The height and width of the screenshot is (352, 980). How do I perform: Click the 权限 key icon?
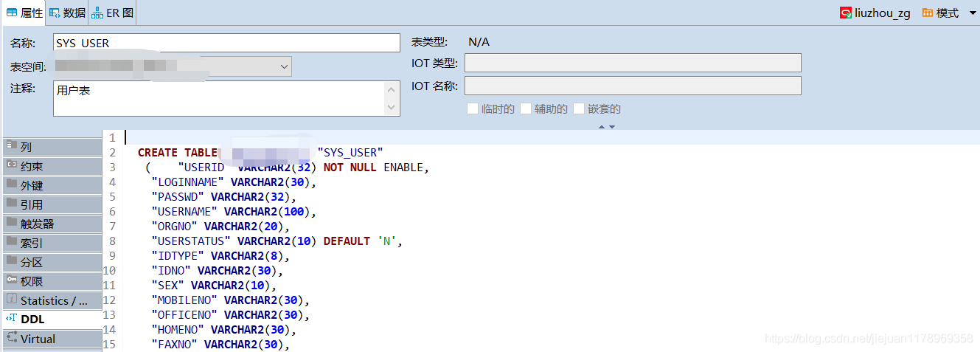(x=12, y=280)
